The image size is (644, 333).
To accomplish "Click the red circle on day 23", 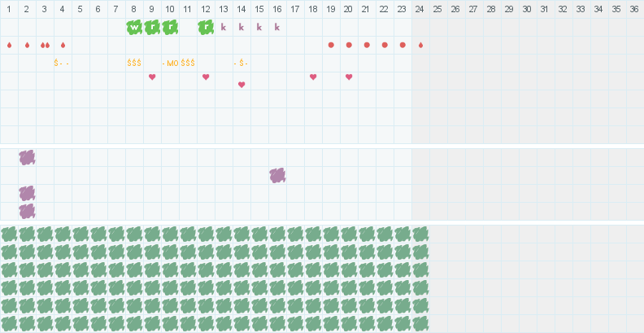I will click(402, 45).
